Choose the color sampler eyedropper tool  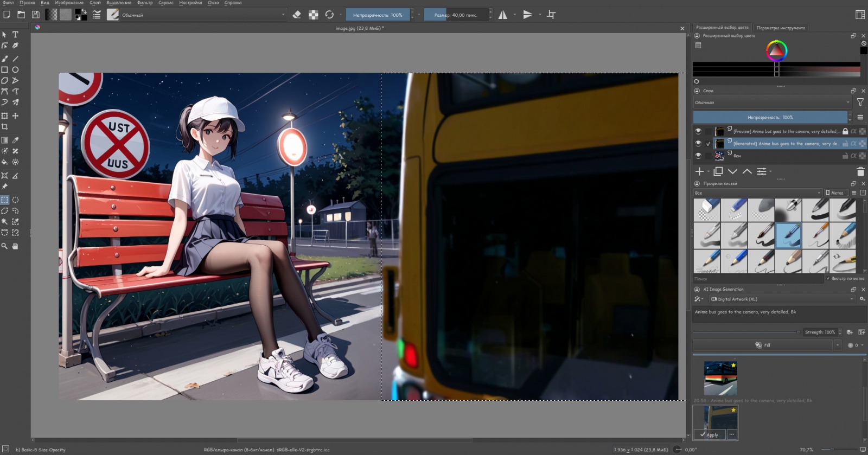pos(15,140)
